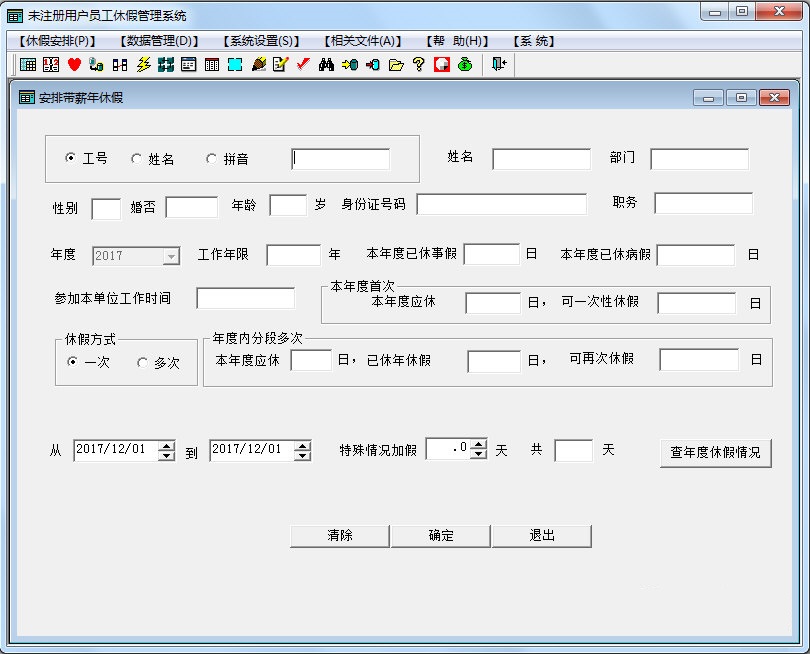
Task: Click the 年龄 input field
Action: (288, 205)
